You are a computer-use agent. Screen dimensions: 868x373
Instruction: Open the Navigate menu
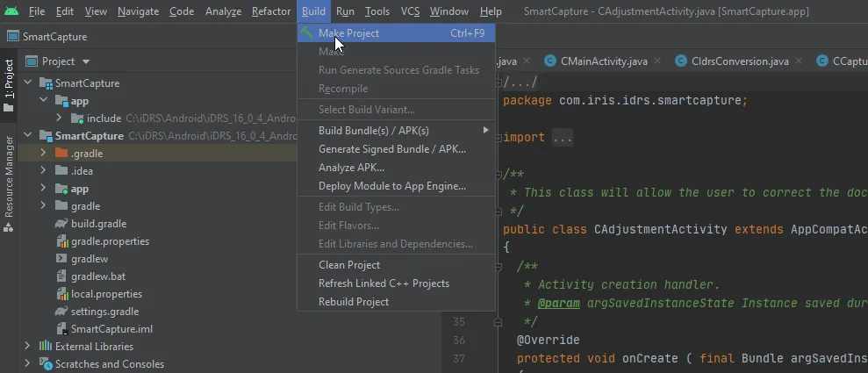point(138,11)
